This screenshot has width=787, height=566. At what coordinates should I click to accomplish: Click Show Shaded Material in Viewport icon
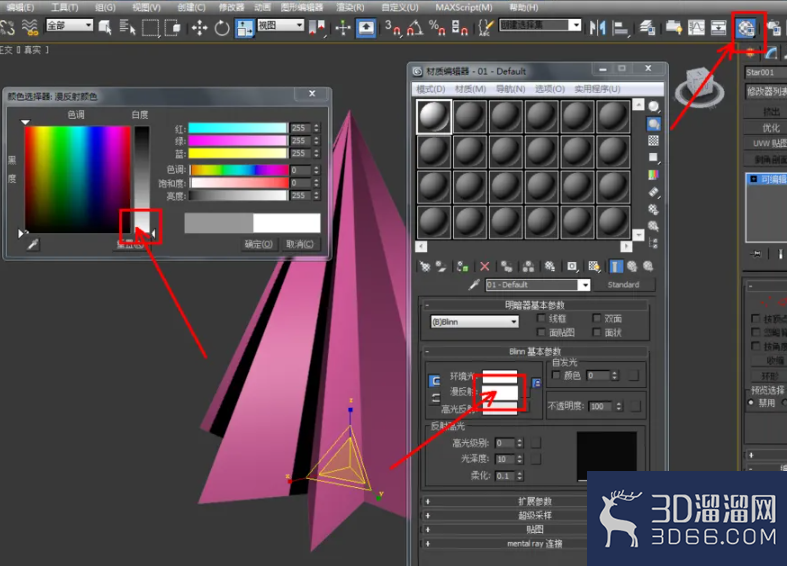(x=594, y=266)
